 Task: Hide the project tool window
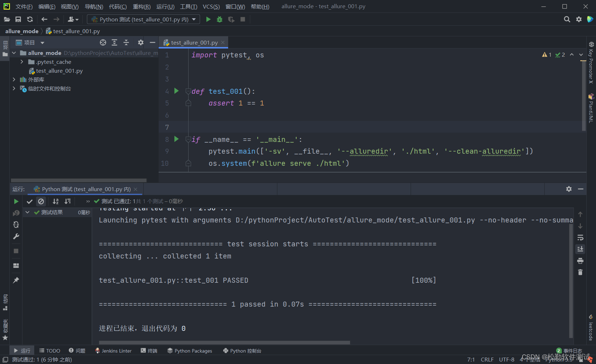click(153, 42)
